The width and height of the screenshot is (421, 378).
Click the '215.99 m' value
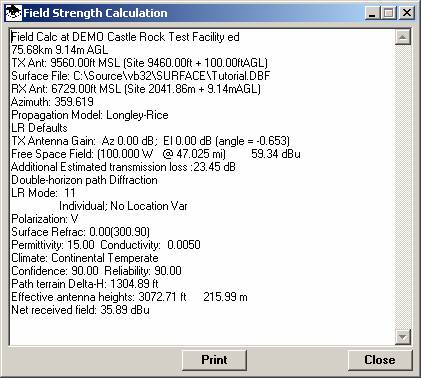225,297
